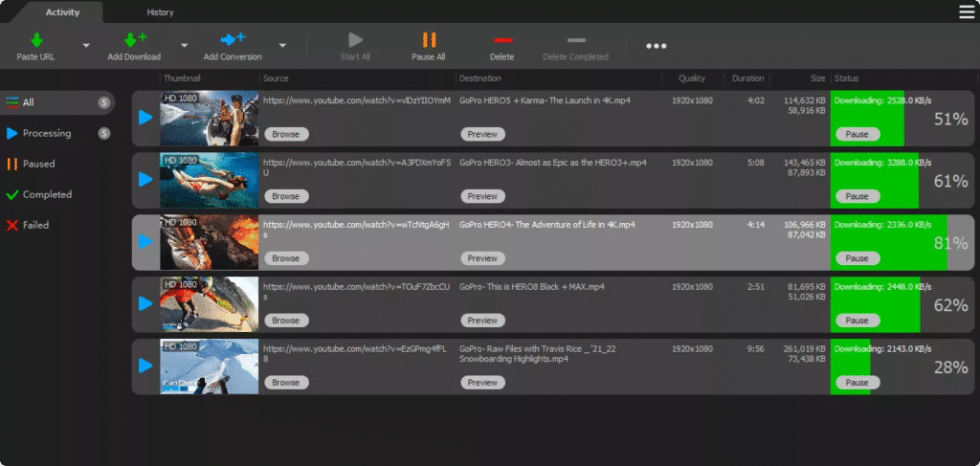
Task: Click Browse for the Travis Rice download
Action: pos(286,383)
